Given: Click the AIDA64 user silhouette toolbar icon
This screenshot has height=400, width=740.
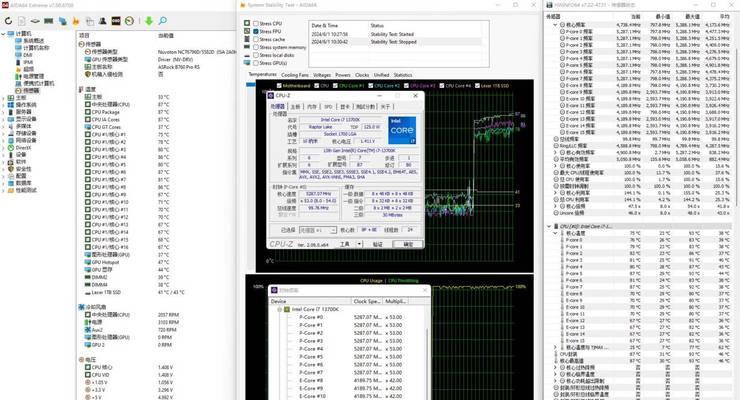Looking at the screenshot, I should (x=102, y=21).
